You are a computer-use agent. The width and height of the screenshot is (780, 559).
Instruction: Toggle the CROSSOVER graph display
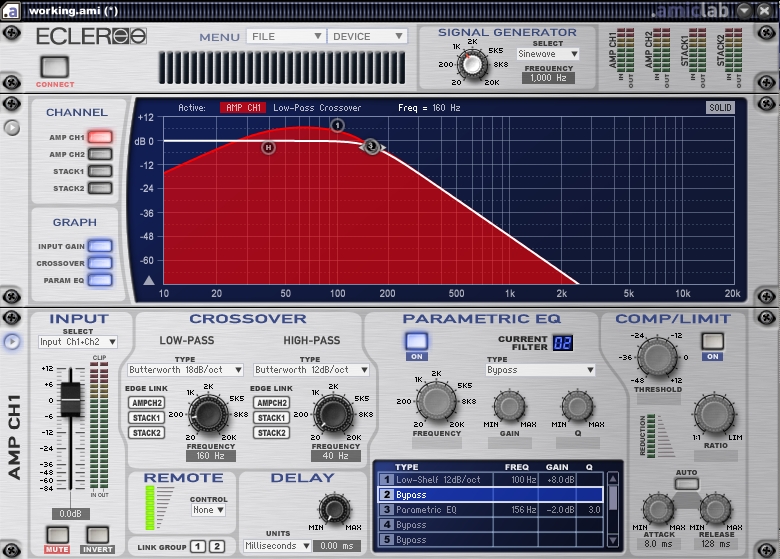click(100, 263)
